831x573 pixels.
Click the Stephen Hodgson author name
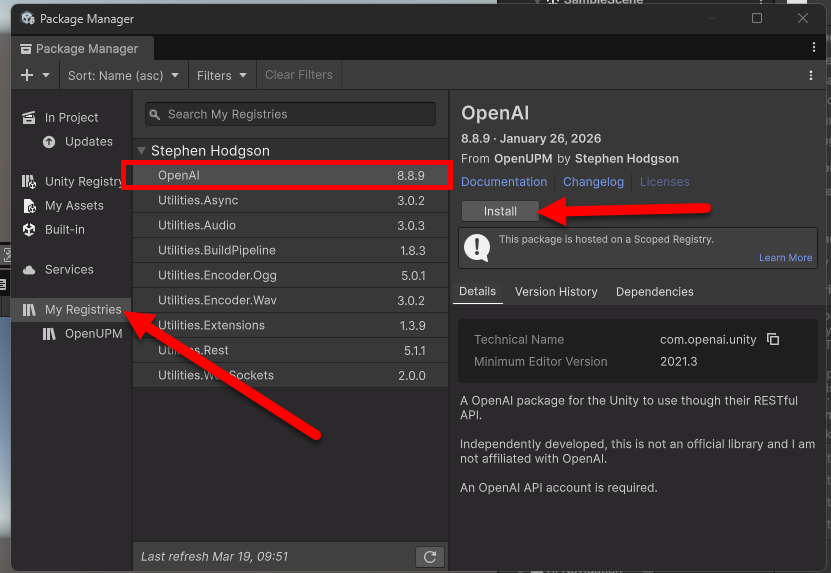tap(626, 158)
